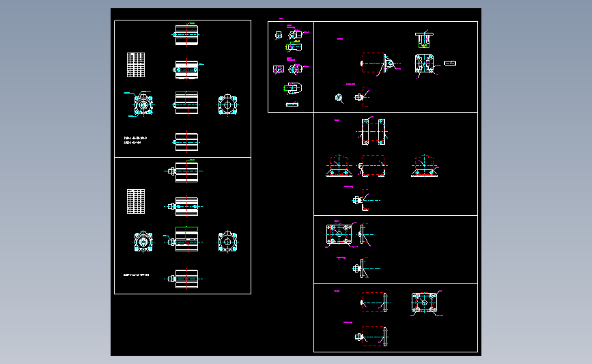Image resolution: width=592 pixels, height=364 pixels.
Task: Pick the green-topped rod cylinder section view in the lower-left frame
Action: (x=184, y=240)
